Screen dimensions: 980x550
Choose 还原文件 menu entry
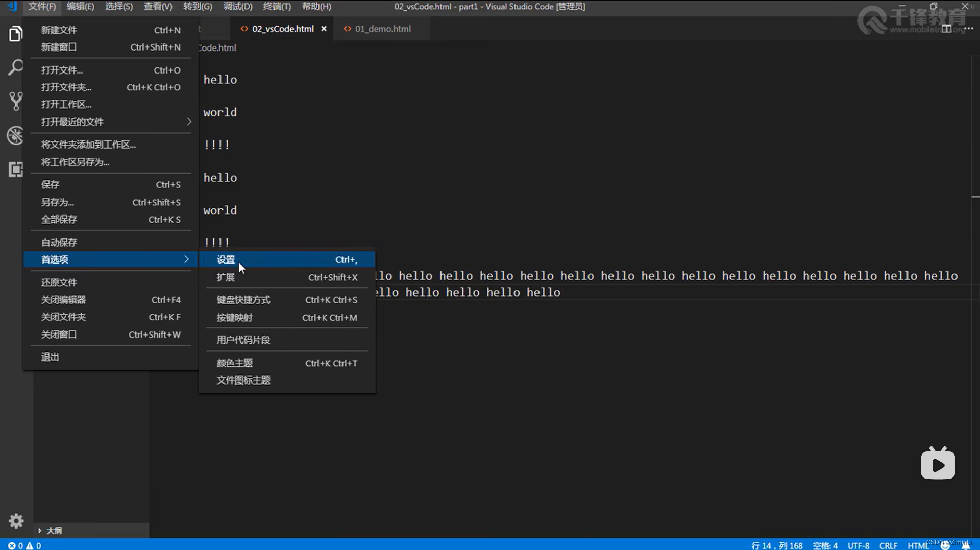point(111,282)
